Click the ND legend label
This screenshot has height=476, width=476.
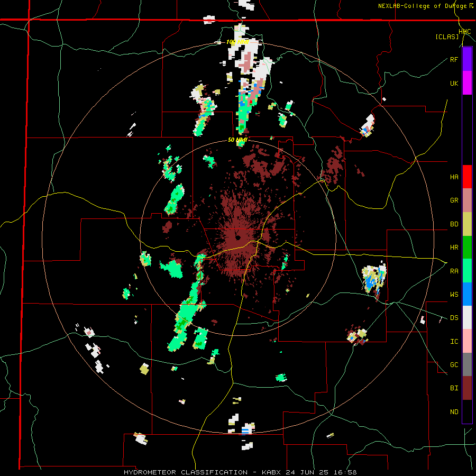pos(454,412)
